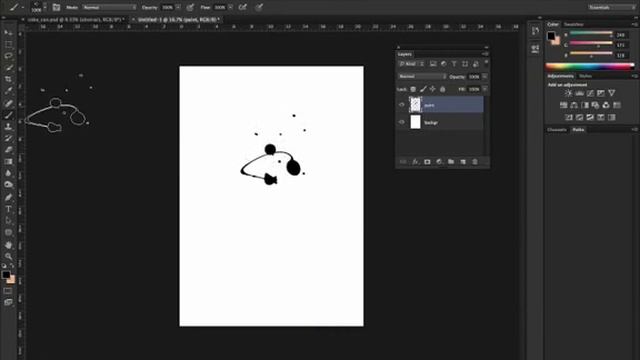The height and width of the screenshot is (360, 640).
Task: Select the Eraser tool
Action: (8, 150)
